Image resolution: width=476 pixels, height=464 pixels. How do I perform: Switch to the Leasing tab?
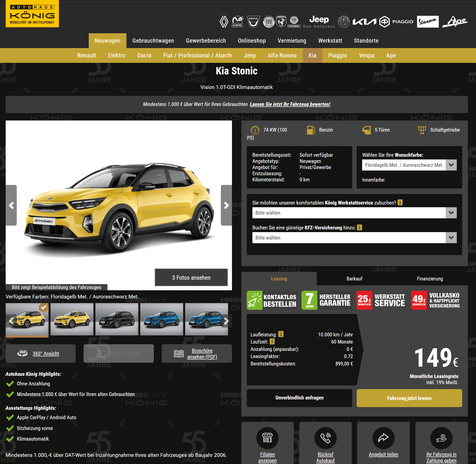coord(279,279)
